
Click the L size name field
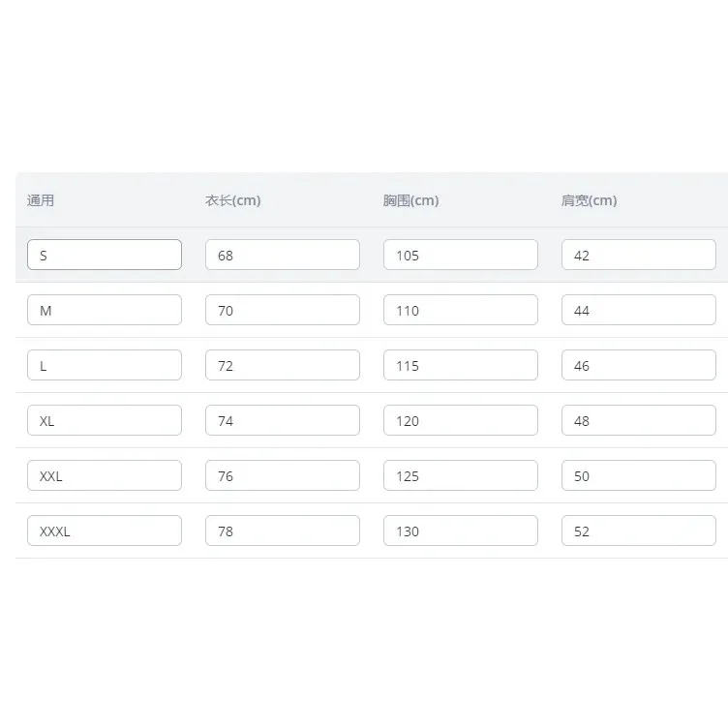tap(105, 365)
